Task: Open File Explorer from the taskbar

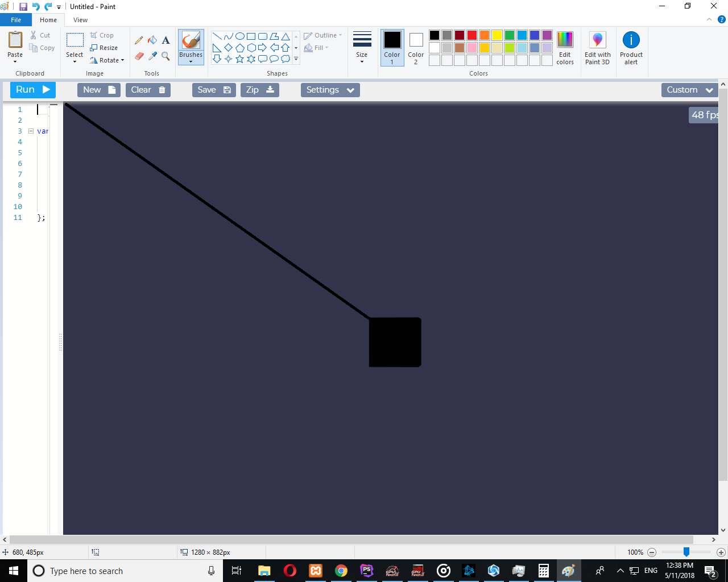Action: pyautogui.click(x=264, y=571)
